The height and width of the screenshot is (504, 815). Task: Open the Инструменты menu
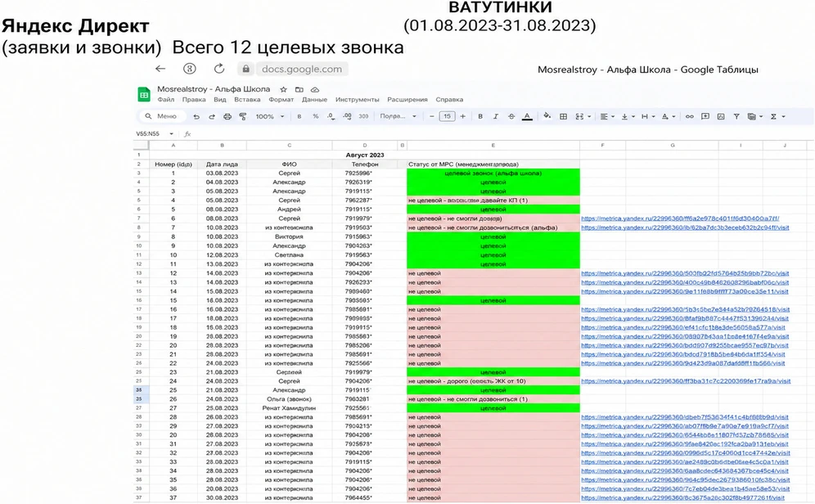[x=357, y=100]
